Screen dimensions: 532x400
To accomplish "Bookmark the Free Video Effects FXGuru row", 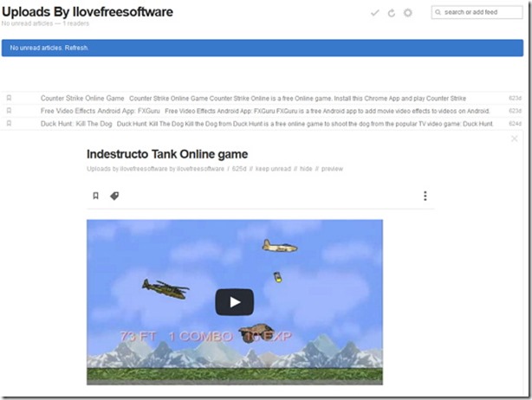I will [x=10, y=111].
